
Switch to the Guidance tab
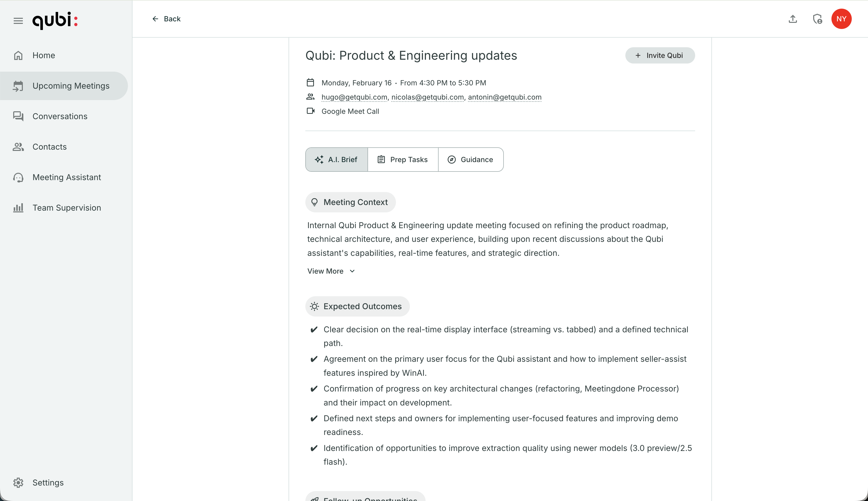(x=470, y=160)
